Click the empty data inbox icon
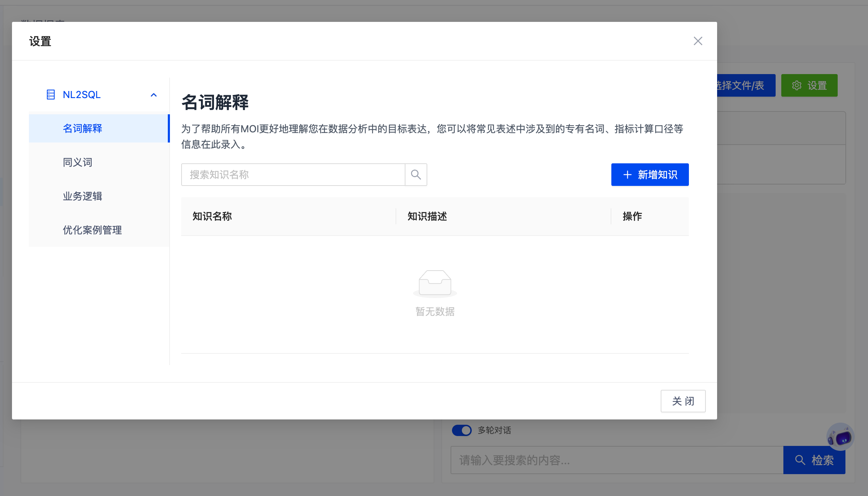Image resolution: width=868 pixels, height=496 pixels. pos(435,283)
